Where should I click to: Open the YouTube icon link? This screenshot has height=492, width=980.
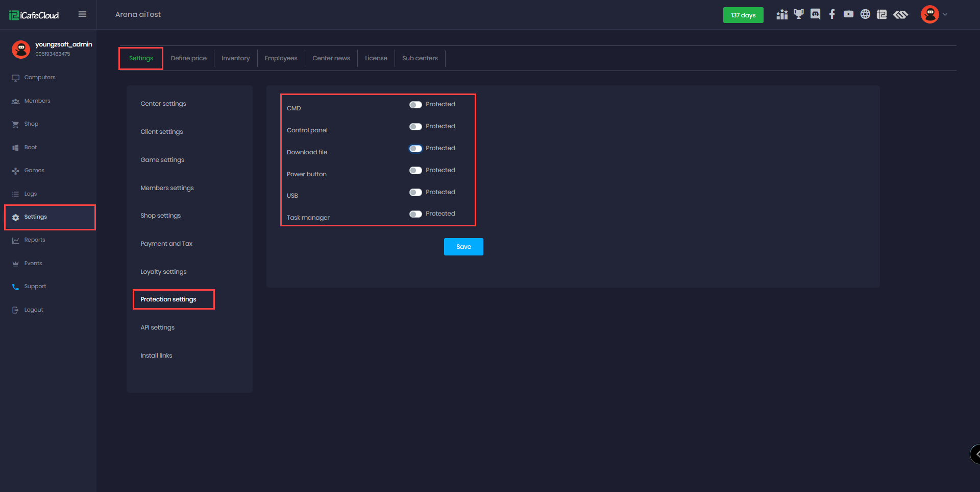pos(848,14)
